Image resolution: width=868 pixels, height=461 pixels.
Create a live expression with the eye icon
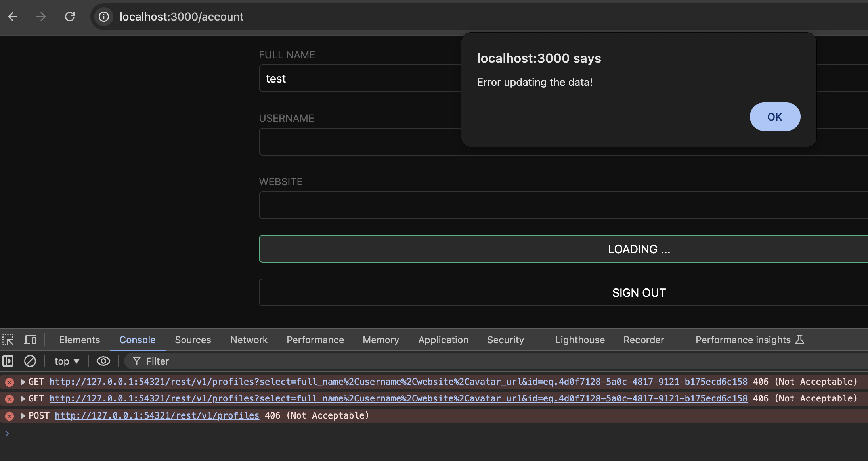pos(103,361)
